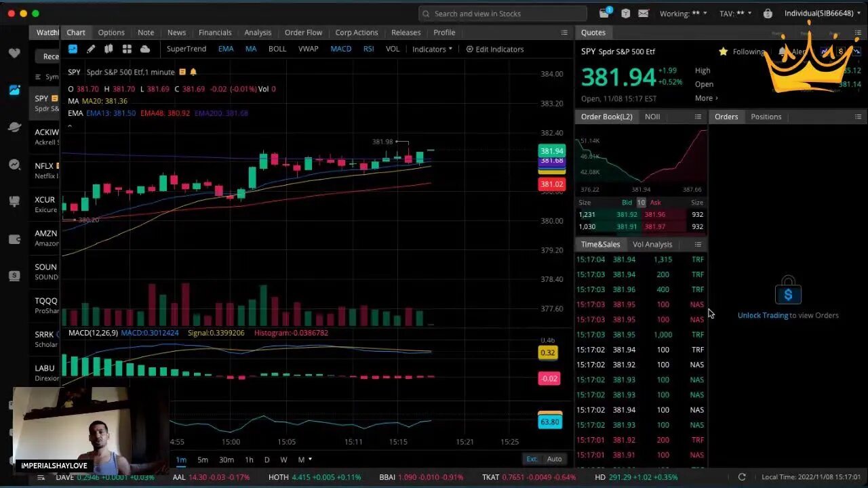Expand More quote details
The width and height of the screenshot is (868, 488).
[706, 98]
